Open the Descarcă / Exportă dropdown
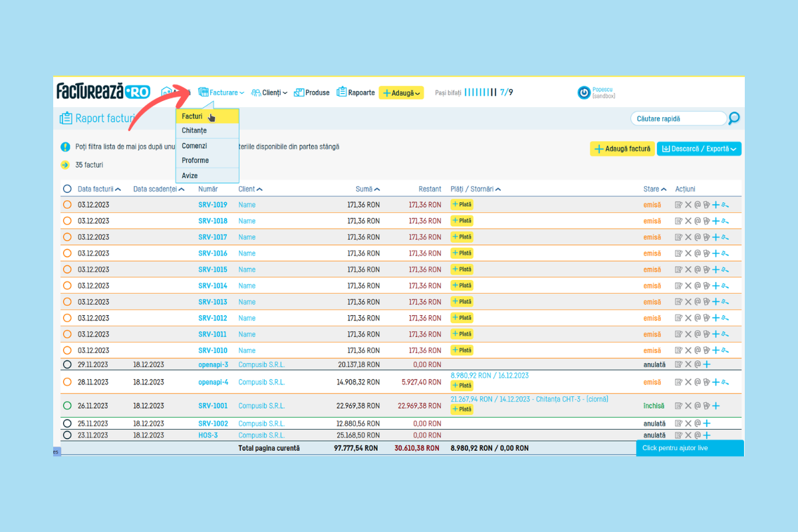Viewport: 798px width, 532px height. tap(699, 149)
